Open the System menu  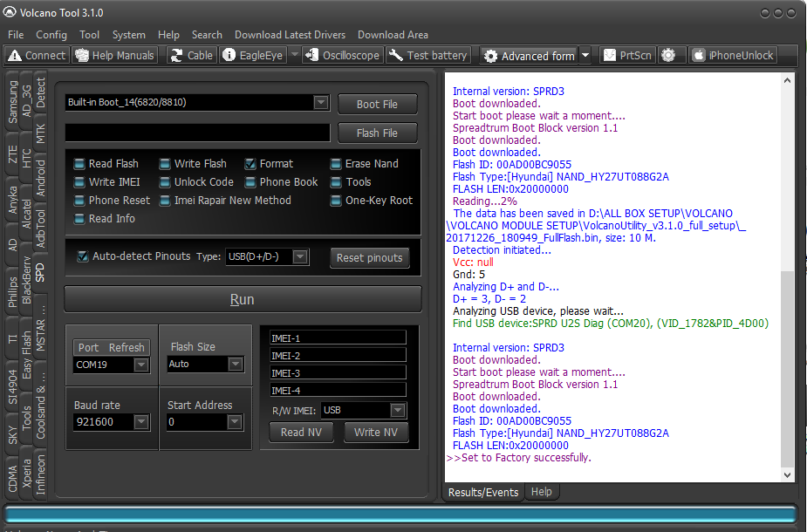[x=128, y=35]
